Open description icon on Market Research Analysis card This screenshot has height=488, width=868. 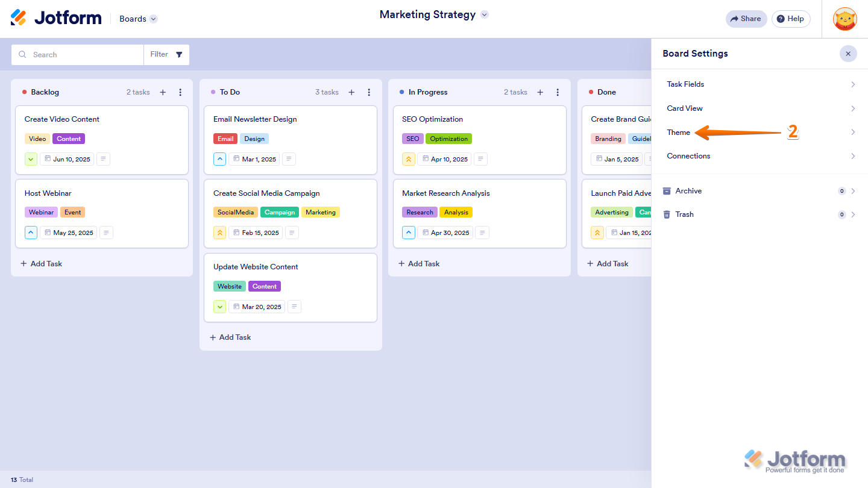(x=482, y=233)
